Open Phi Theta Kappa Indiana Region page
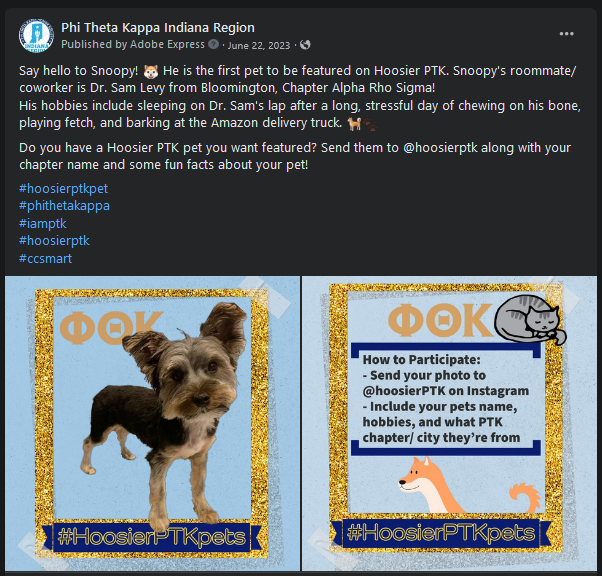This screenshot has width=602, height=576. pos(158,28)
